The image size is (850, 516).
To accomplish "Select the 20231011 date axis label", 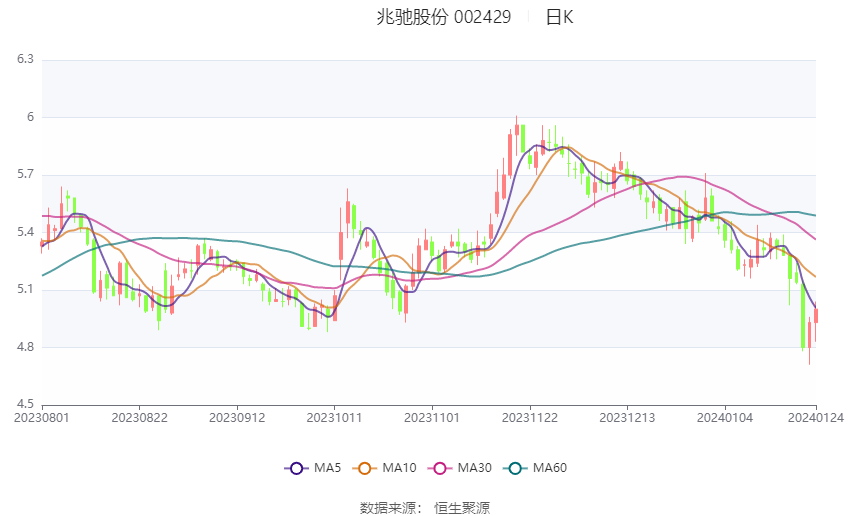I will point(334,418).
